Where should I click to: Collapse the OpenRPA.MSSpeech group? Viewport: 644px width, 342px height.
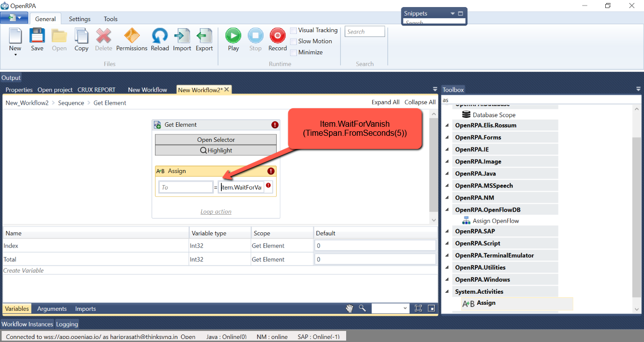pyautogui.click(x=447, y=186)
